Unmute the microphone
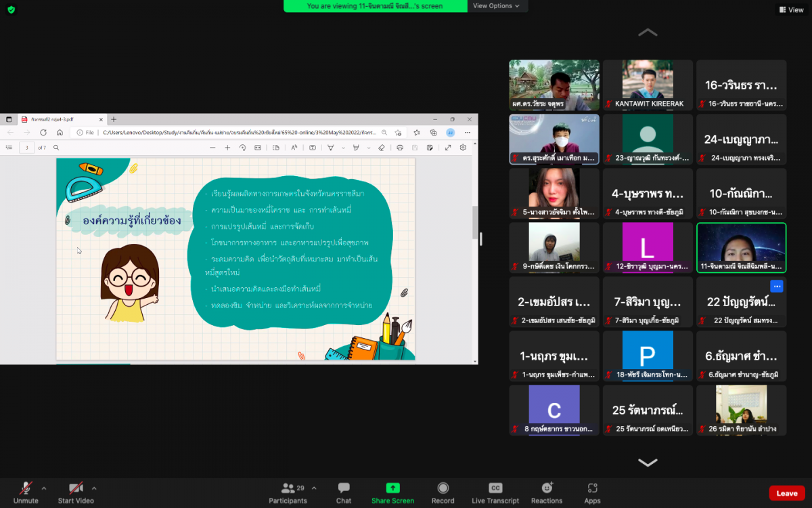The height and width of the screenshot is (508, 812). (x=26, y=492)
